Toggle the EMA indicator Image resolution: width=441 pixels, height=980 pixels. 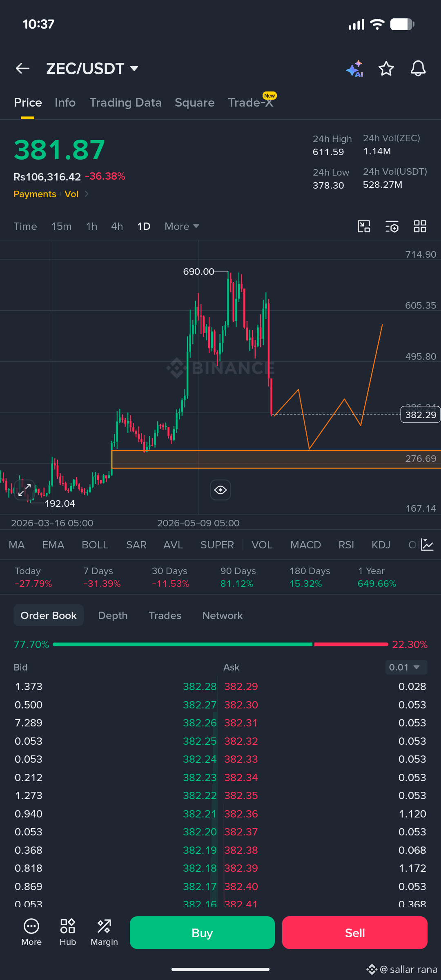53,545
